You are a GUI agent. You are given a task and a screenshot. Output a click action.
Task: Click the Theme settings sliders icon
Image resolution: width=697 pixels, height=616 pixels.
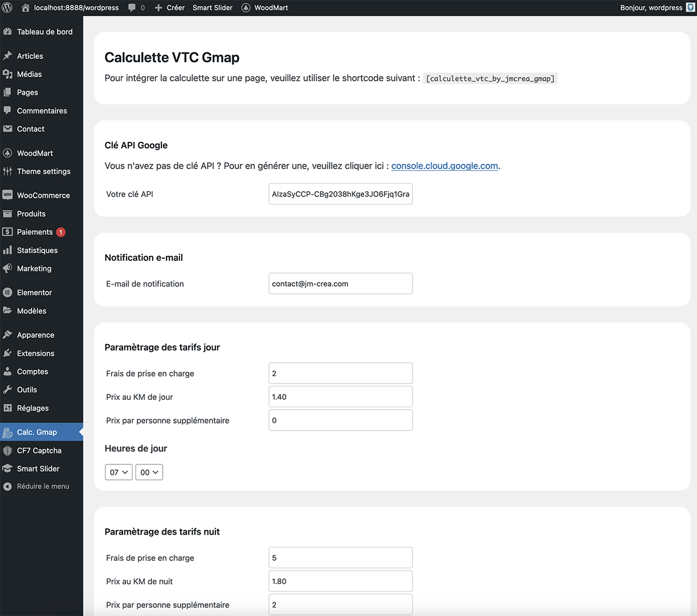[x=8, y=171]
